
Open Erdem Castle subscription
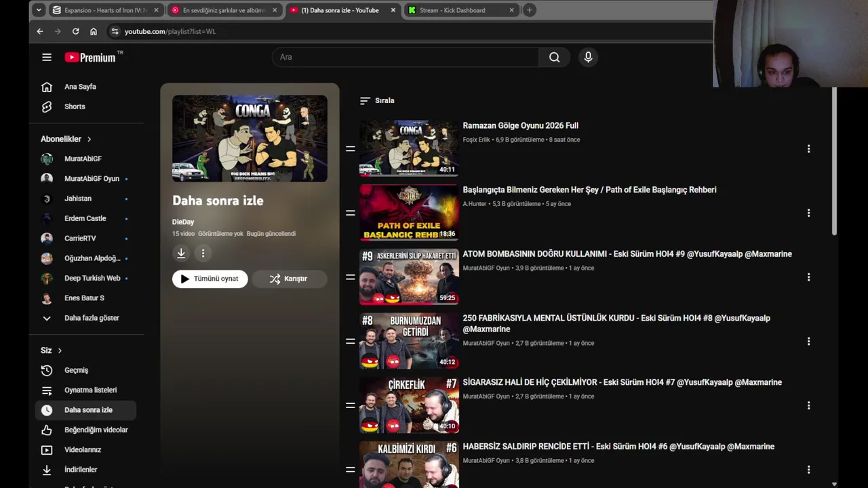(85, 218)
